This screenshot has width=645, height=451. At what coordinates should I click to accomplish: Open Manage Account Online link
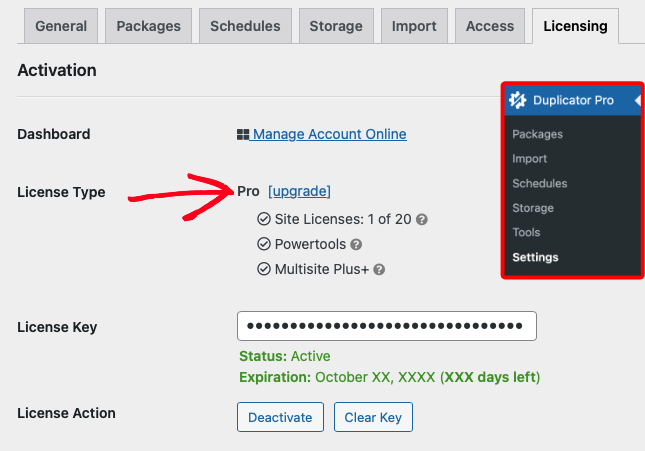(329, 134)
